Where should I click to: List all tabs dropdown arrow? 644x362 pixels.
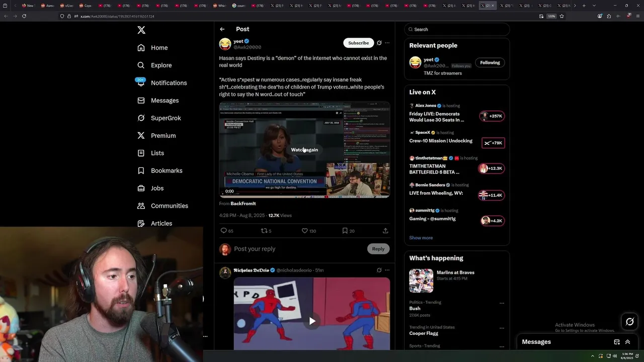click(x=594, y=6)
